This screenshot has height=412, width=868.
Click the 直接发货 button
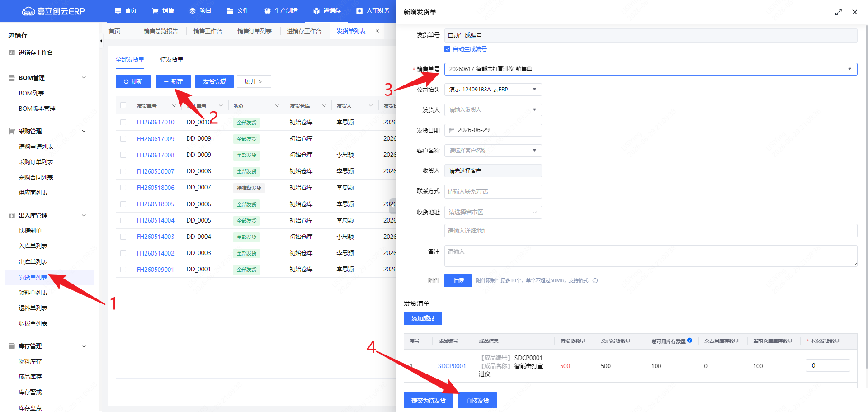tap(477, 400)
